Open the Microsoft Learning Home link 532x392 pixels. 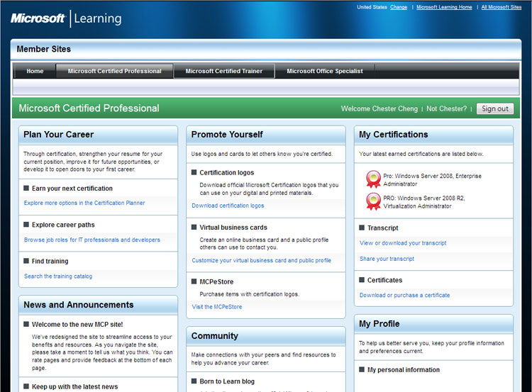[x=444, y=7]
